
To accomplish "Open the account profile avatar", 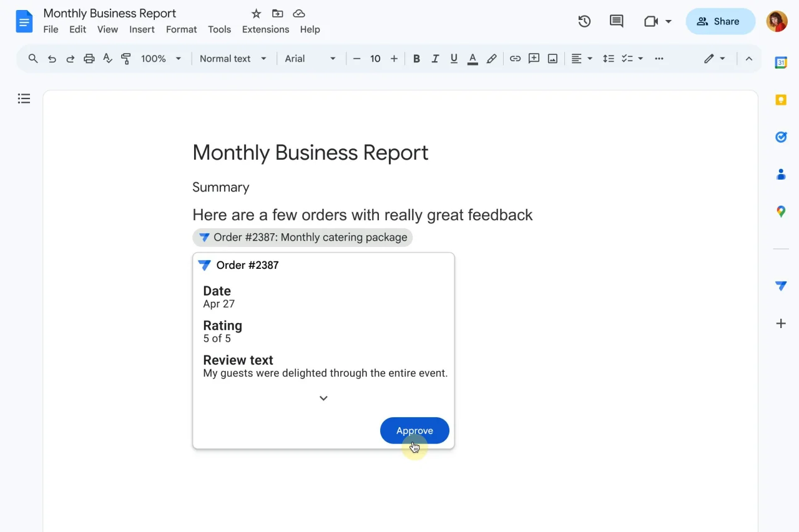I will coord(777,21).
